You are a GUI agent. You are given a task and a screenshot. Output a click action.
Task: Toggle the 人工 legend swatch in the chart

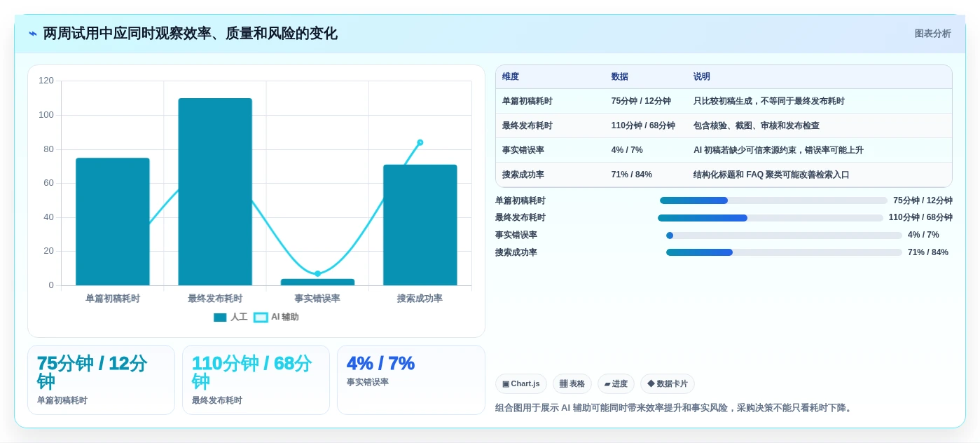pos(220,318)
